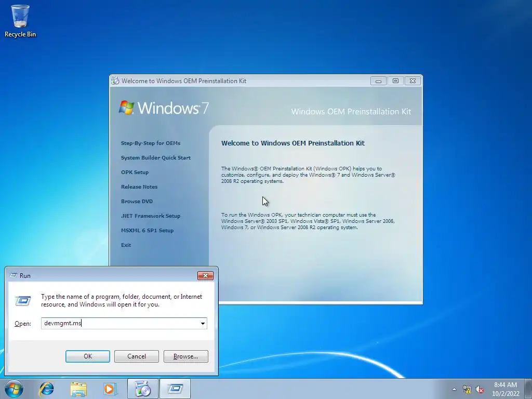The height and width of the screenshot is (399, 532).
Task: Click the Run dialog title icon
Action: point(14,275)
